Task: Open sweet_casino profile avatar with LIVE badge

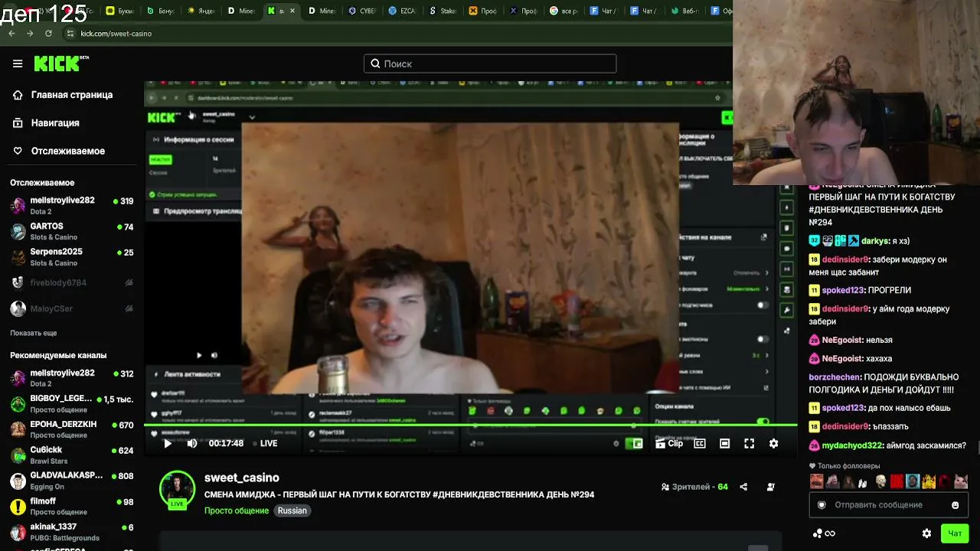Action: coord(177,490)
